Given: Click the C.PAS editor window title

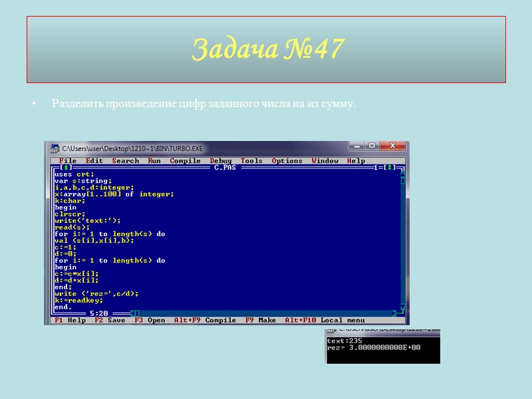Looking at the screenshot, I should (x=225, y=168).
